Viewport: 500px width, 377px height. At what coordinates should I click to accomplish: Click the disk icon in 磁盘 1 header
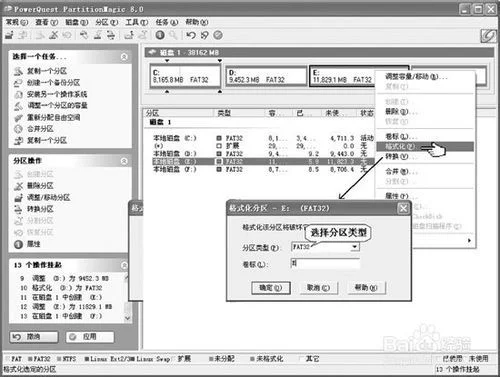[152, 52]
